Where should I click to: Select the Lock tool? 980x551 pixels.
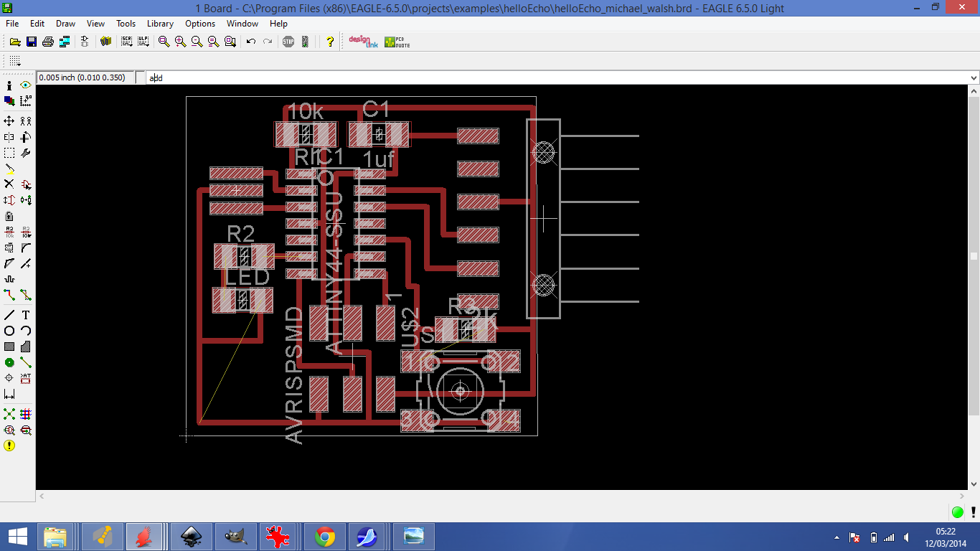[9, 216]
